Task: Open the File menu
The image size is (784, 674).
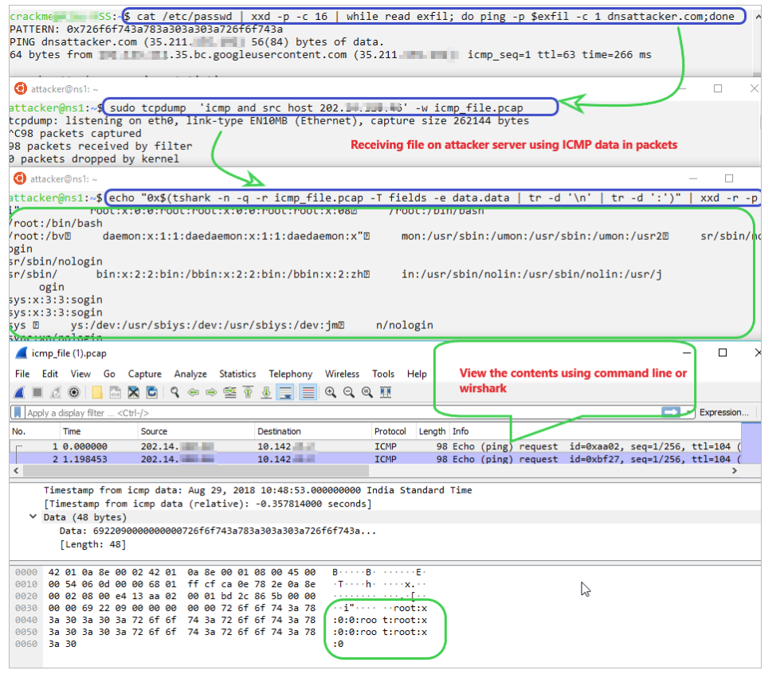Action: pos(22,374)
